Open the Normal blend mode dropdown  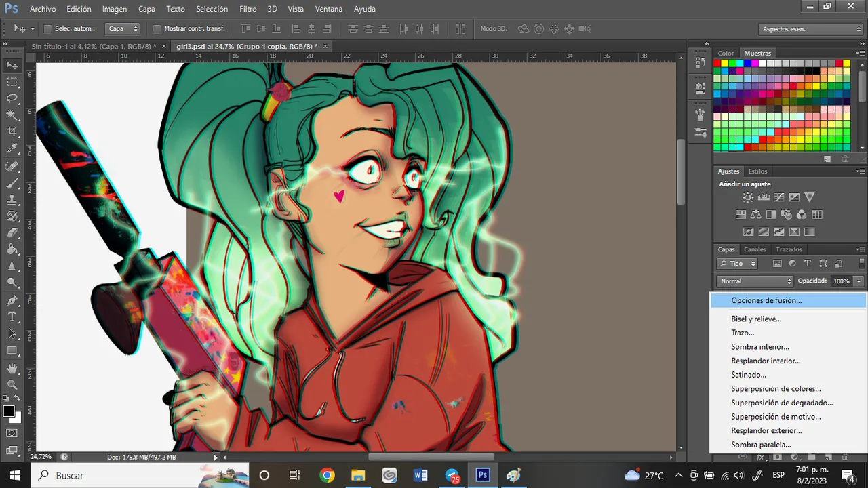click(755, 281)
